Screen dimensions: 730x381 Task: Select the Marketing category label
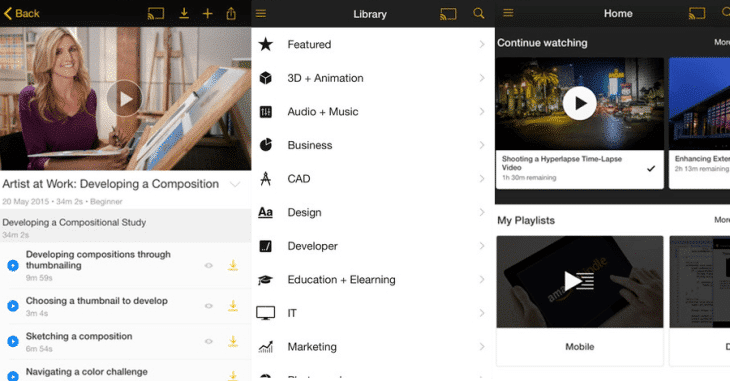coord(312,347)
